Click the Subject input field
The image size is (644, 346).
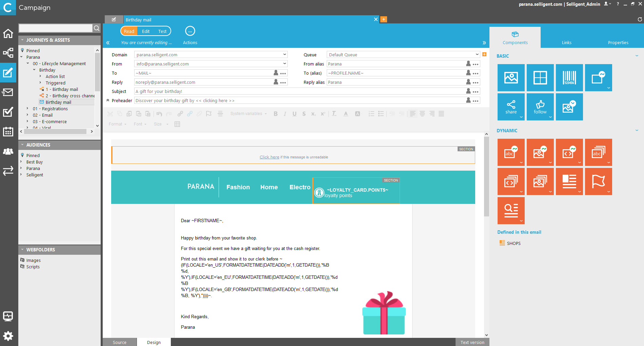coord(298,91)
